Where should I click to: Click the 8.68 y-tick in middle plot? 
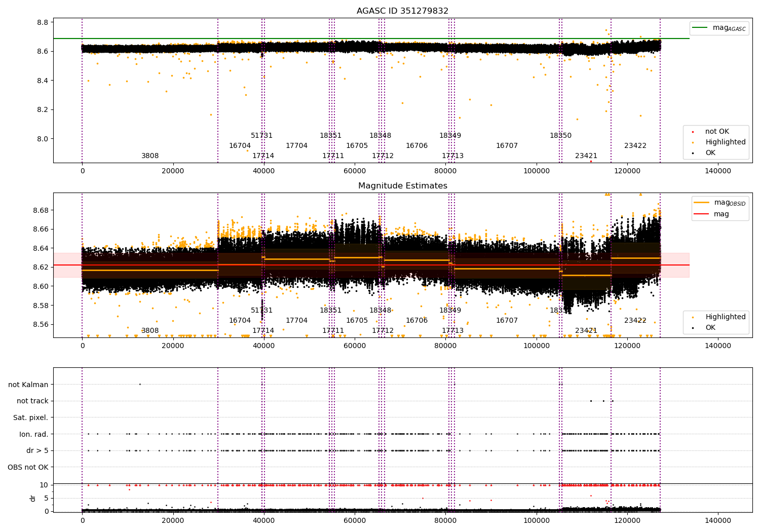pyautogui.click(x=41, y=210)
